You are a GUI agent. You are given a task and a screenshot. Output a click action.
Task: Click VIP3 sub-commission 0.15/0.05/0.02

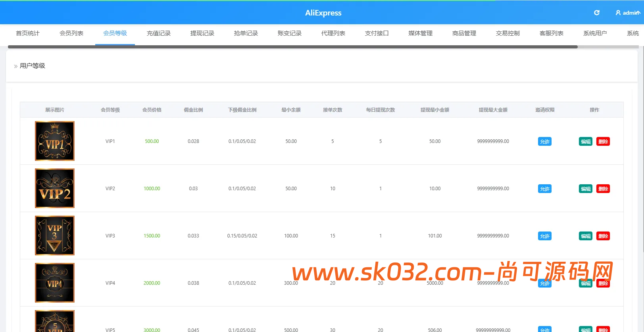pyautogui.click(x=242, y=236)
